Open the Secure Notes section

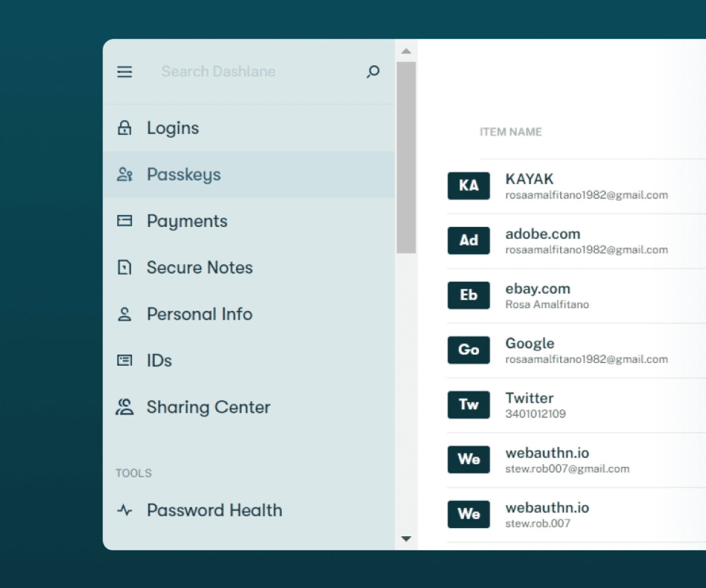(199, 267)
